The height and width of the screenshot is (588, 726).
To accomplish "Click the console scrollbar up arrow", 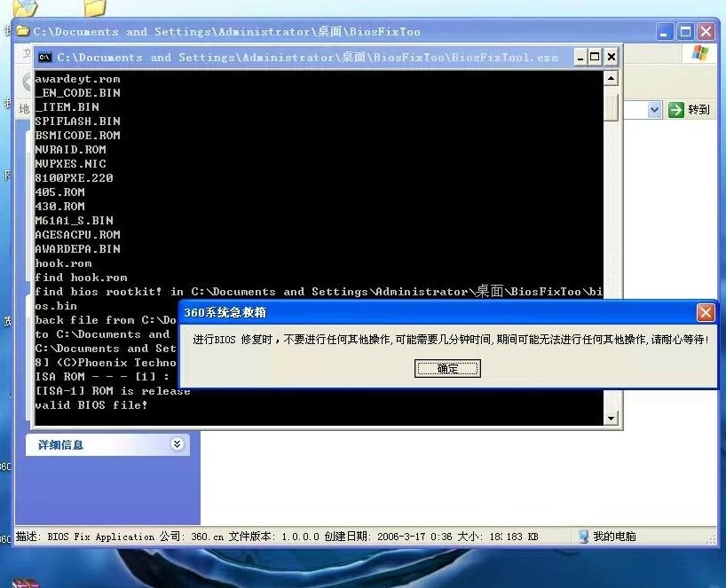I will (612, 79).
